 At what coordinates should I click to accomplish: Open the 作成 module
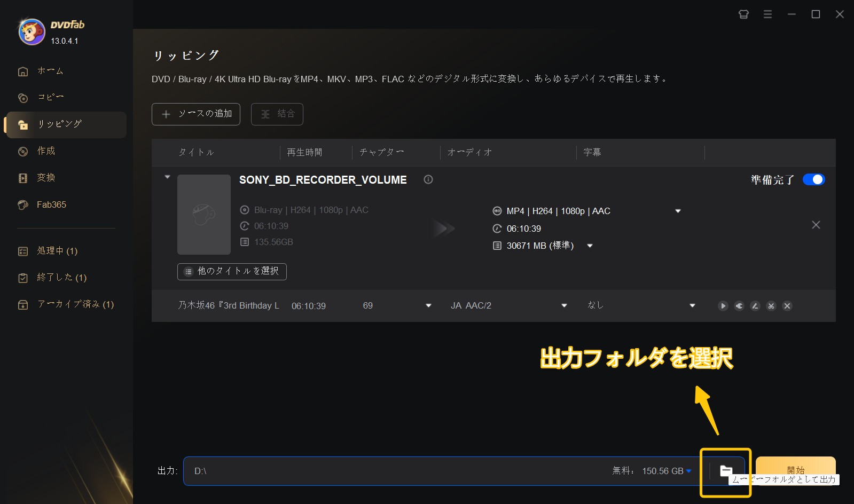point(46,151)
